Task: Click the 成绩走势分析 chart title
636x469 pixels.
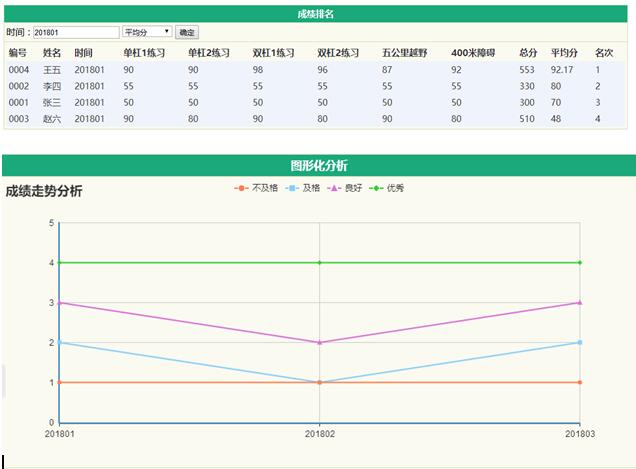Action: 44,191
